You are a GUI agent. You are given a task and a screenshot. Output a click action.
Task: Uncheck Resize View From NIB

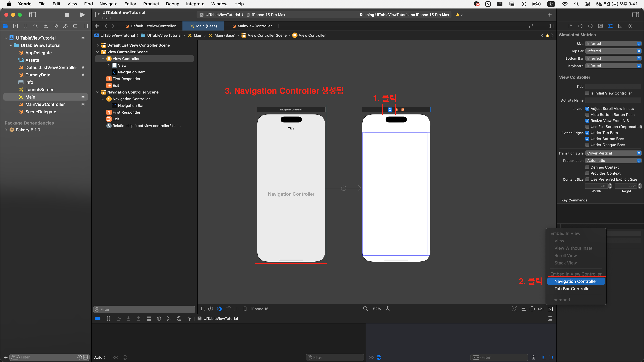coord(587,121)
